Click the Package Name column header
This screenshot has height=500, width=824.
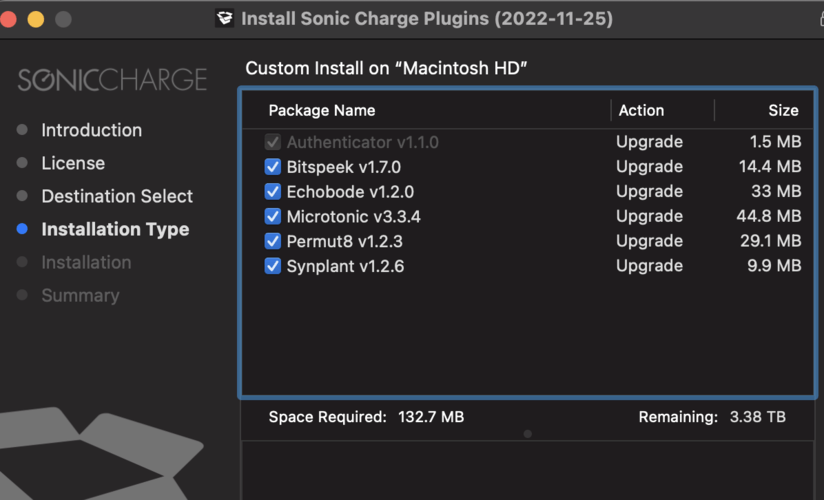tap(322, 110)
